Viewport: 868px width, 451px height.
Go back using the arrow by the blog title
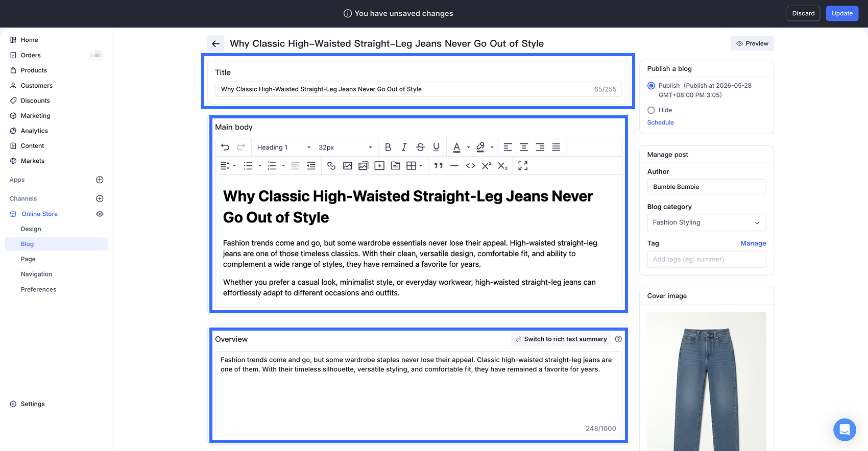(215, 43)
